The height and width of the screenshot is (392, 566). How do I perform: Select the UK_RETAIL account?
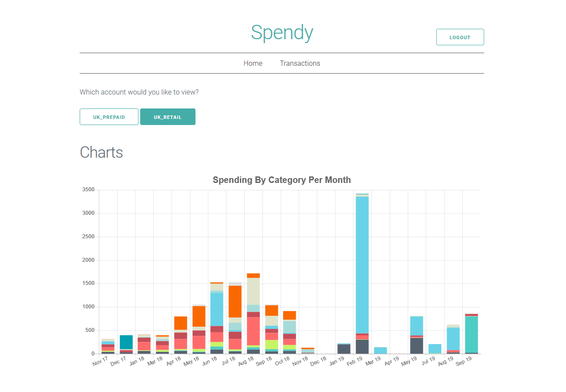click(168, 117)
